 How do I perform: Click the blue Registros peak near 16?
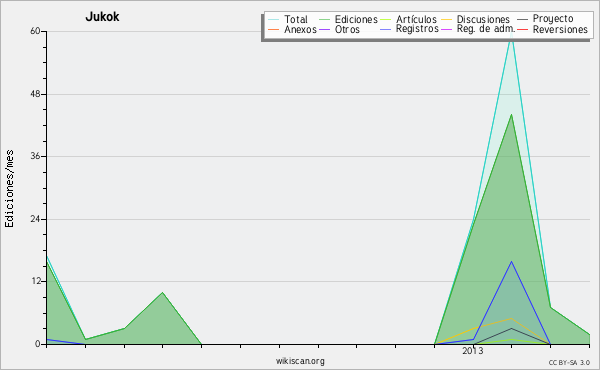click(511, 261)
